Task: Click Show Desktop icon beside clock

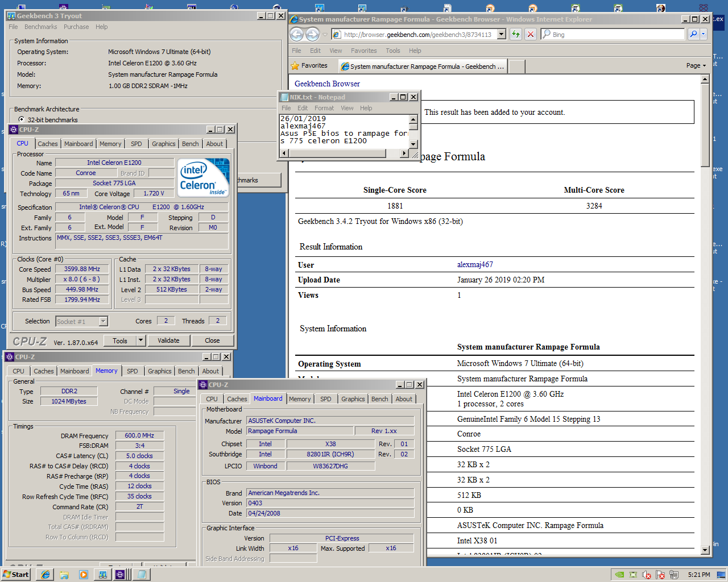Action: [721, 575]
